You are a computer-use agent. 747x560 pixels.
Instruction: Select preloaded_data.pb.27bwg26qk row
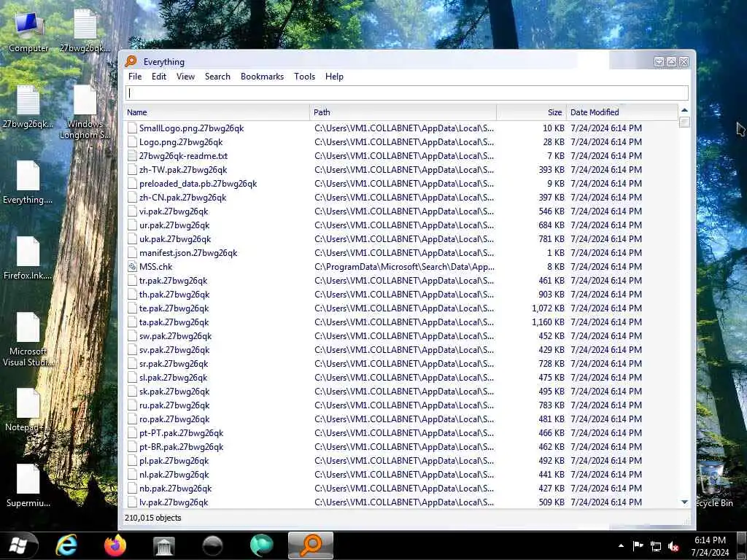(401, 183)
